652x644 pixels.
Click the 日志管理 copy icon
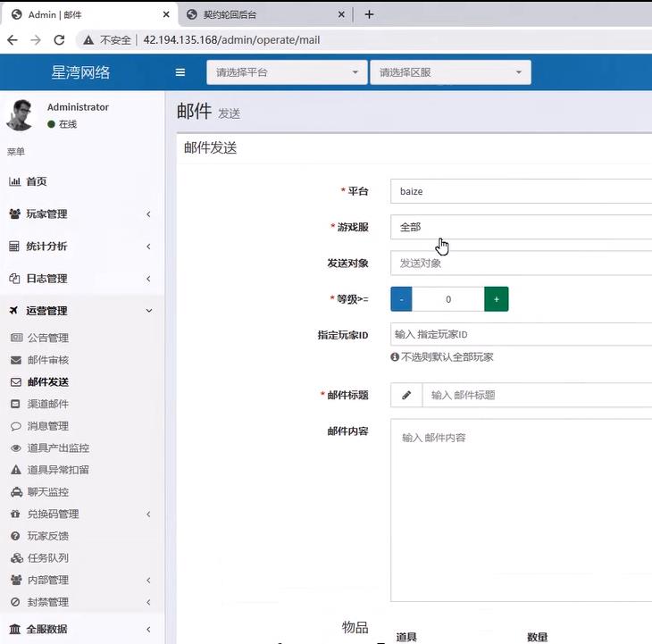[14, 279]
